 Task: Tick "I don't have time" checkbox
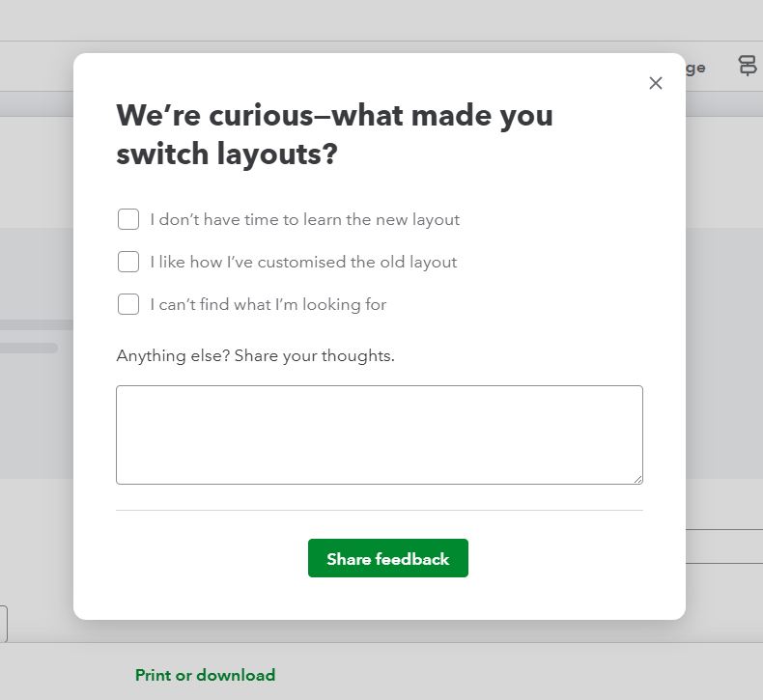coord(128,219)
